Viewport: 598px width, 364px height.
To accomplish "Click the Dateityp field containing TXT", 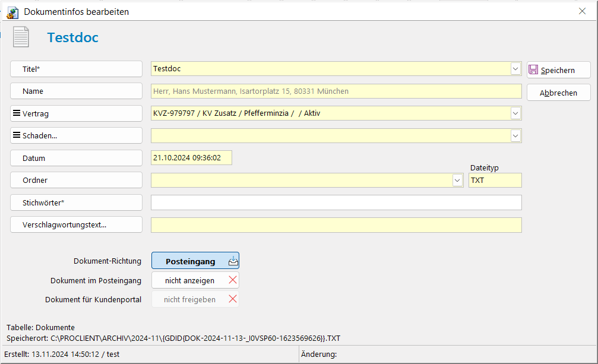I will coord(495,180).
